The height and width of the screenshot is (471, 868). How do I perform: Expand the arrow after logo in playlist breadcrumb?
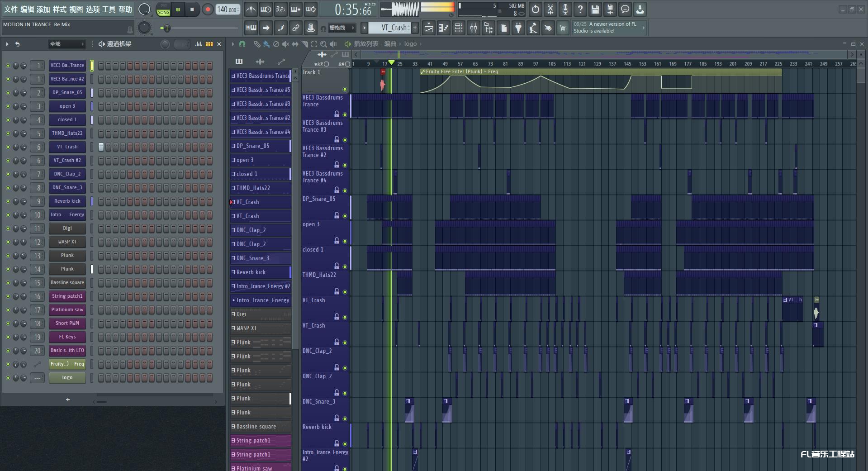pos(420,44)
